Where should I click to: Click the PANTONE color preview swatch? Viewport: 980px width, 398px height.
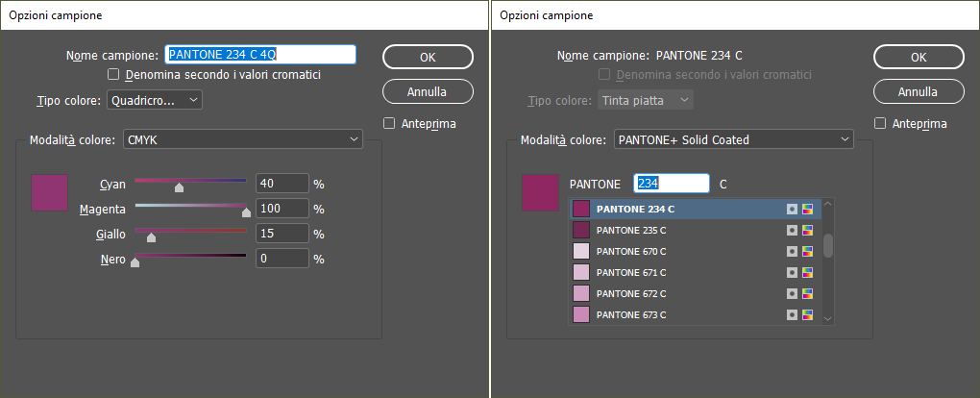click(x=541, y=192)
